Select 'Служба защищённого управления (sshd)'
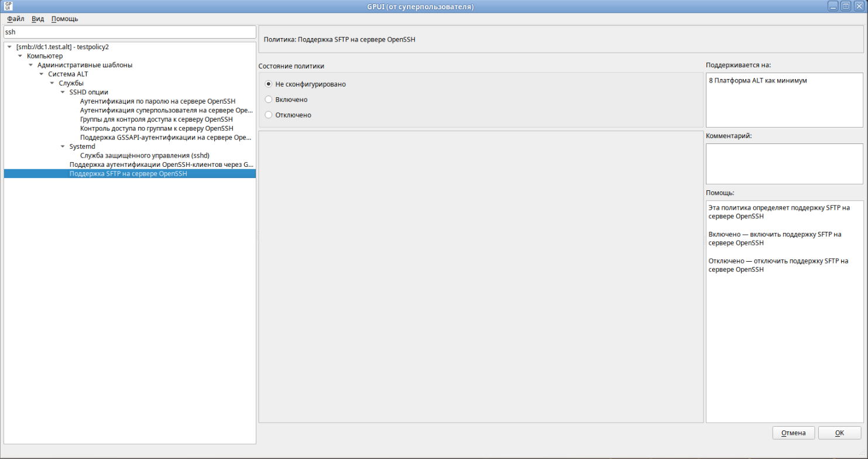The width and height of the screenshot is (868, 459). (145, 156)
